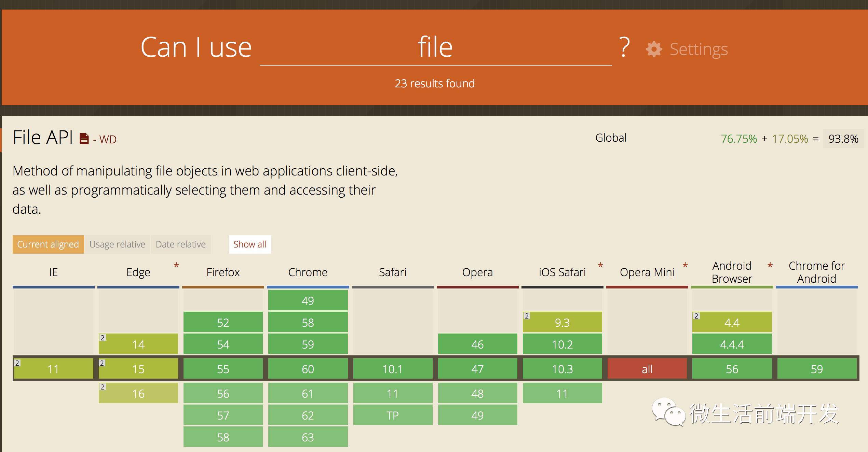
Task: Select the Safari TP support cell
Action: (x=392, y=415)
